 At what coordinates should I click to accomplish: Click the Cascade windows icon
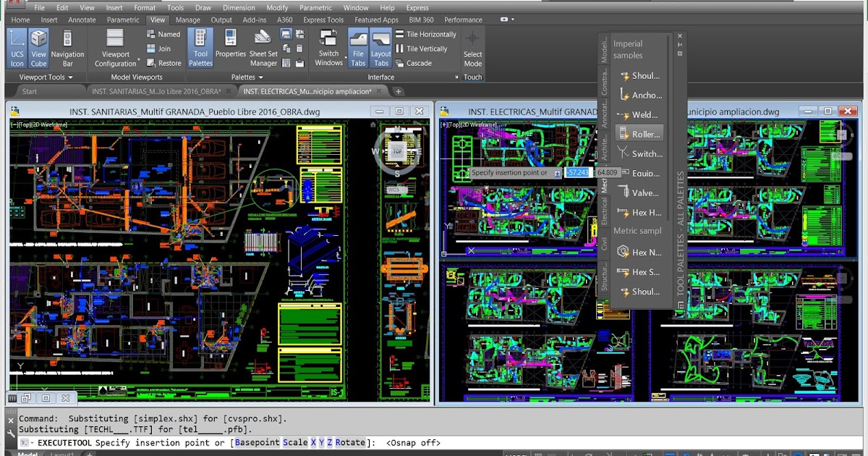(400, 63)
